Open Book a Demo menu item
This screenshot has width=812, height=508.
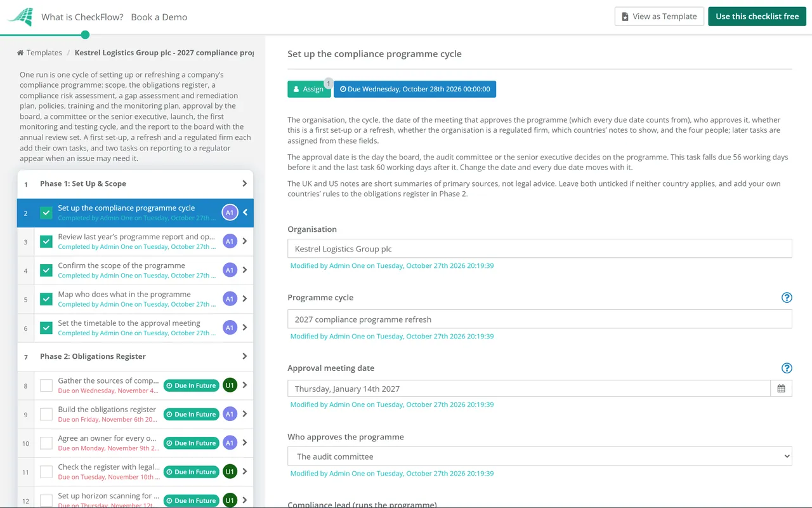pos(159,17)
